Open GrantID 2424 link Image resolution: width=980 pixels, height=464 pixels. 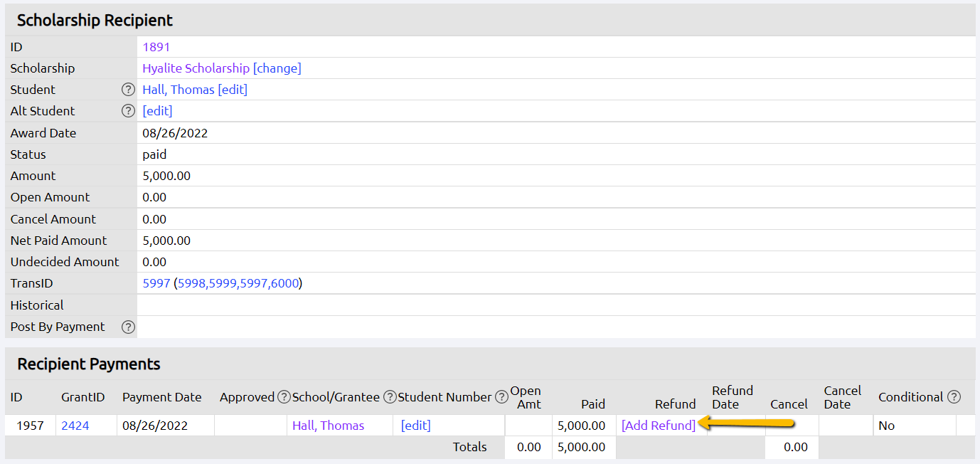(x=75, y=426)
